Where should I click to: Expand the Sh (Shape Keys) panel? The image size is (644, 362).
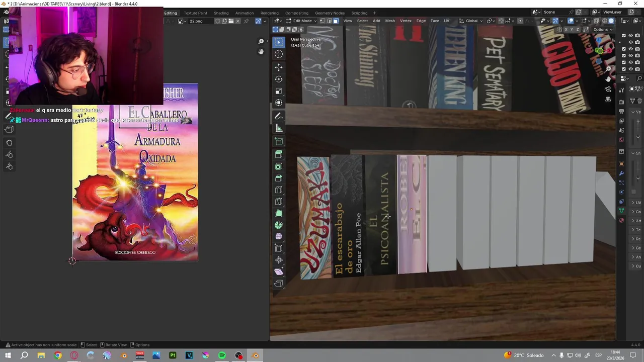tap(636, 153)
